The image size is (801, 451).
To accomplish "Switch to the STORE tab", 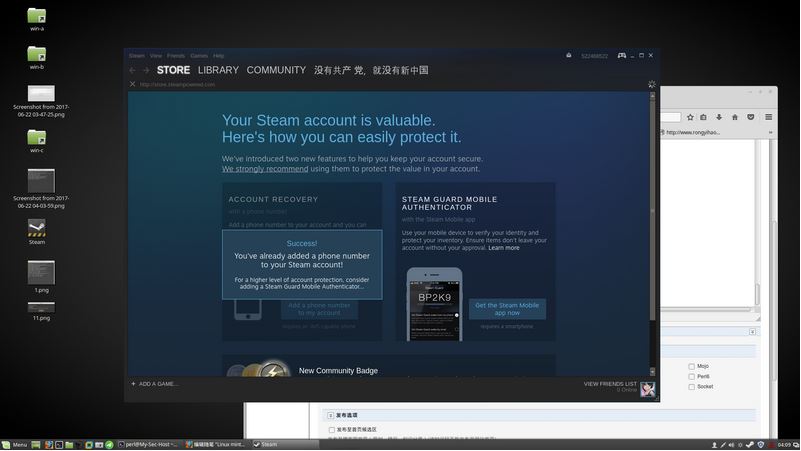I will (173, 70).
